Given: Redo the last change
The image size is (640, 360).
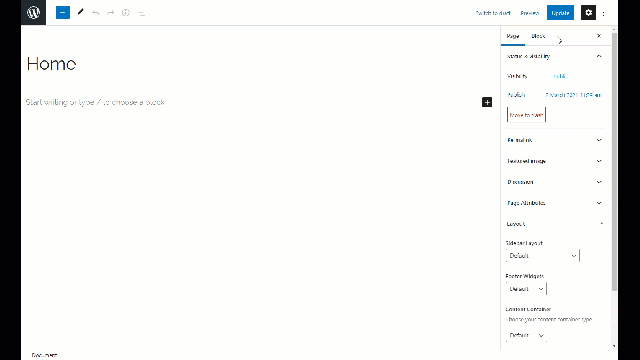Looking at the screenshot, I should [111, 13].
